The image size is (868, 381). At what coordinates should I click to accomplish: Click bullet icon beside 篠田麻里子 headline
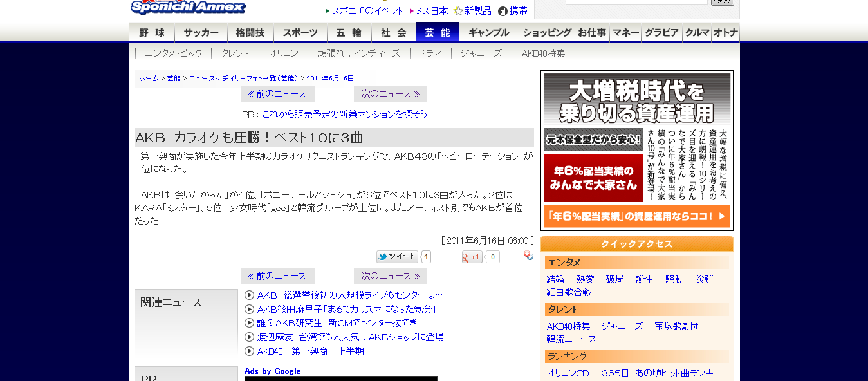click(x=250, y=309)
